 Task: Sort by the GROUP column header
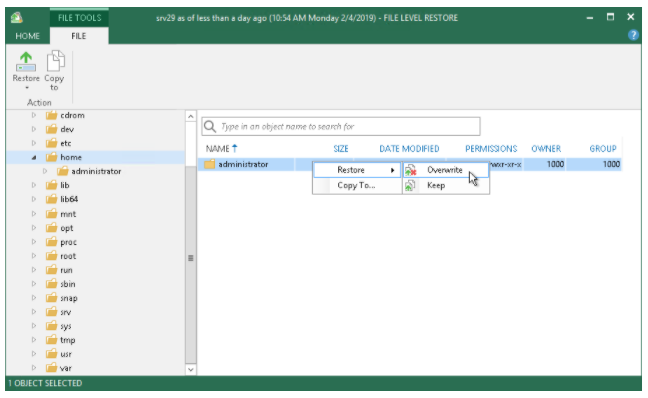point(603,149)
